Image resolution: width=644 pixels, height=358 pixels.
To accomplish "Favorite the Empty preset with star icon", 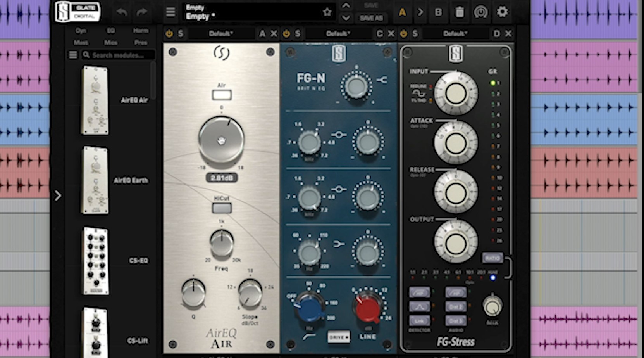I will tap(327, 12).
